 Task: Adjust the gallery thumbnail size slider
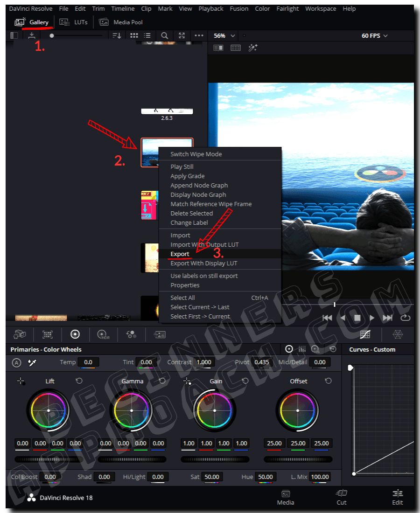click(52, 35)
